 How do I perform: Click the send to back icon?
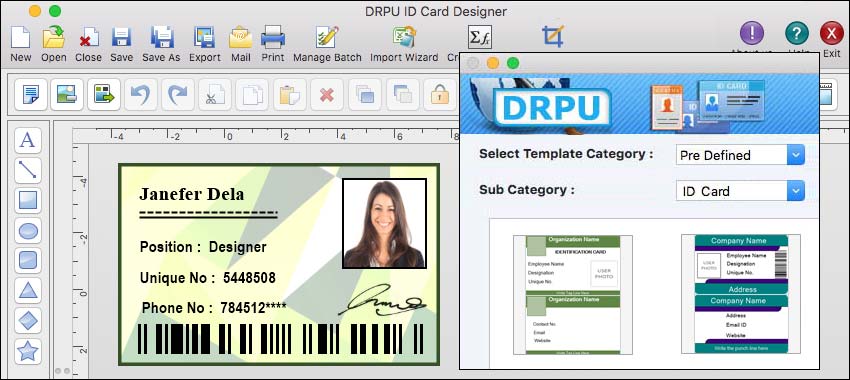403,95
